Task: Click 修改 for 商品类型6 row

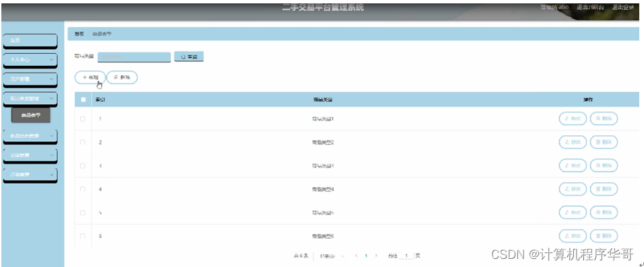Action: [573, 236]
